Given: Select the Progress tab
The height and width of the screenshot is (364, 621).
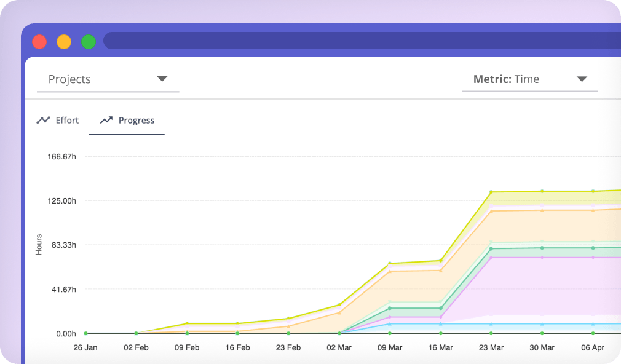Looking at the screenshot, I should 127,120.
